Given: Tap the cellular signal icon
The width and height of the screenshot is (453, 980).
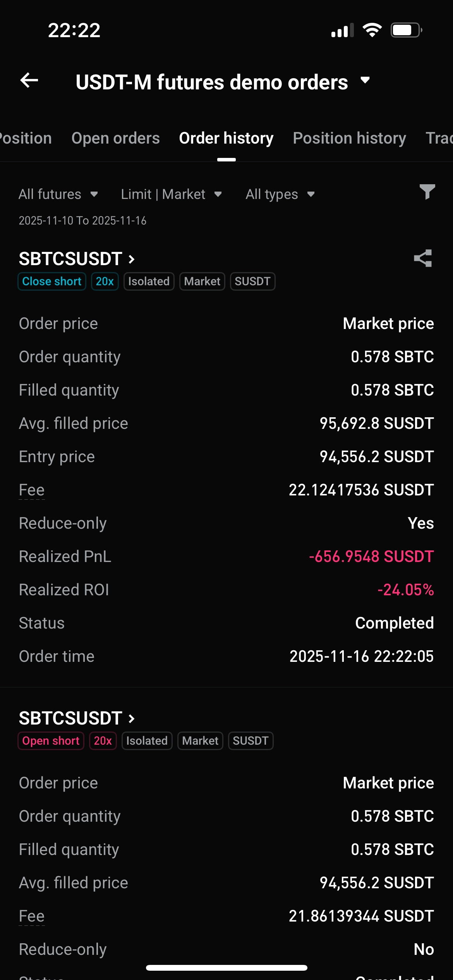Looking at the screenshot, I should click(342, 30).
